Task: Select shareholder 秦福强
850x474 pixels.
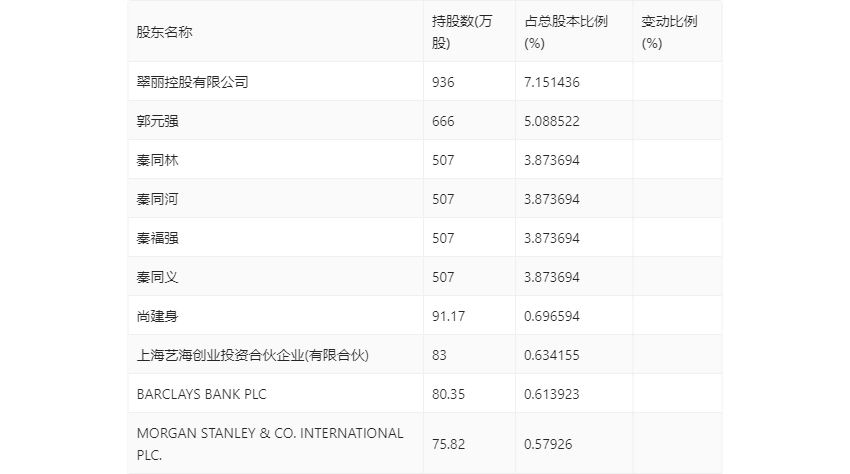Action: [x=157, y=238]
